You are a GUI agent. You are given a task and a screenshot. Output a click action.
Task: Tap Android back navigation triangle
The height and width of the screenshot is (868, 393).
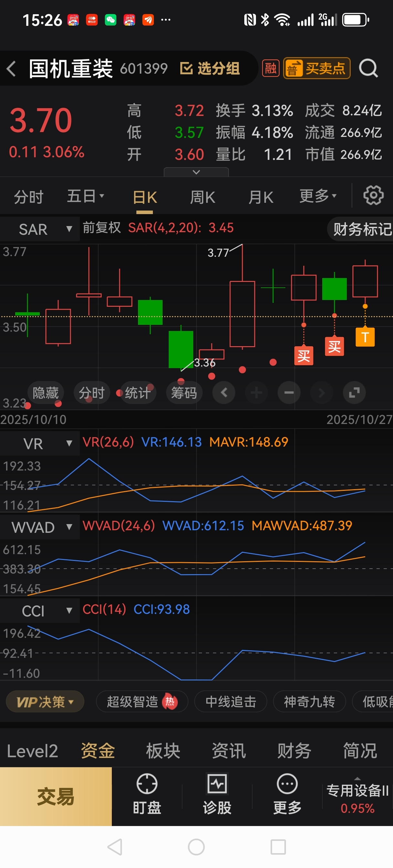coord(114,847)
